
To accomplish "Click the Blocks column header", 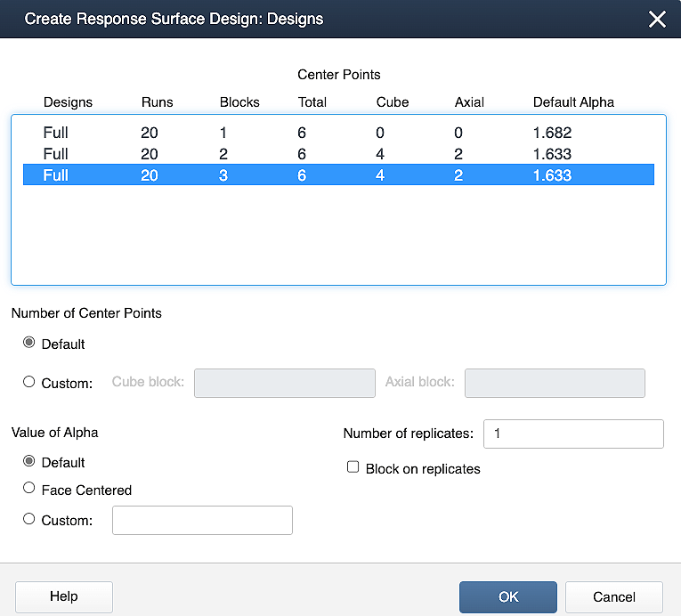I will click(x=239, y=102).
